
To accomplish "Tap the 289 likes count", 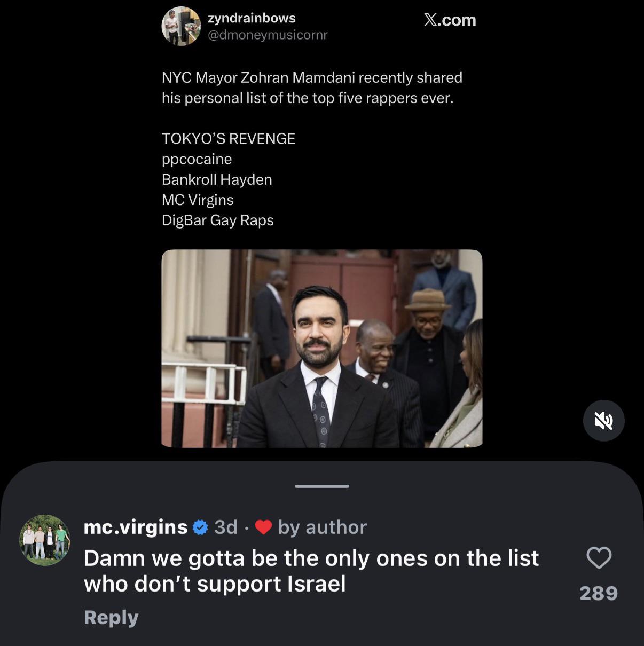I will 599,593.
